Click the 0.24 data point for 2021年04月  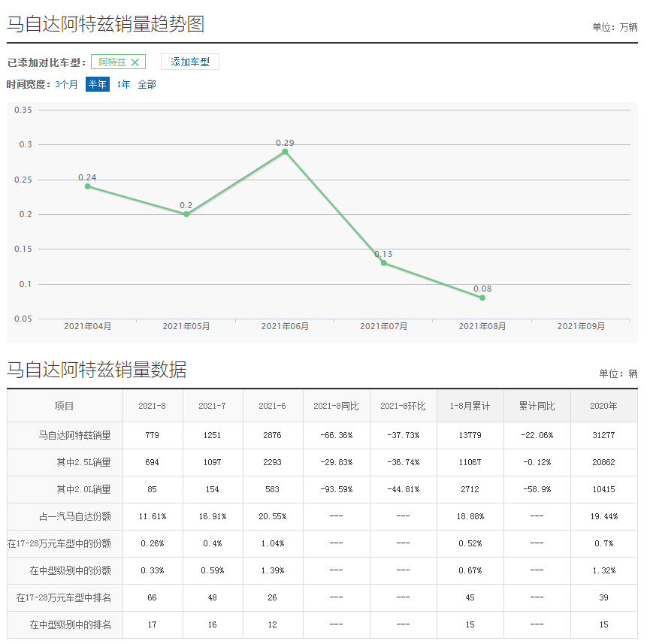click(x=88, y=186)
